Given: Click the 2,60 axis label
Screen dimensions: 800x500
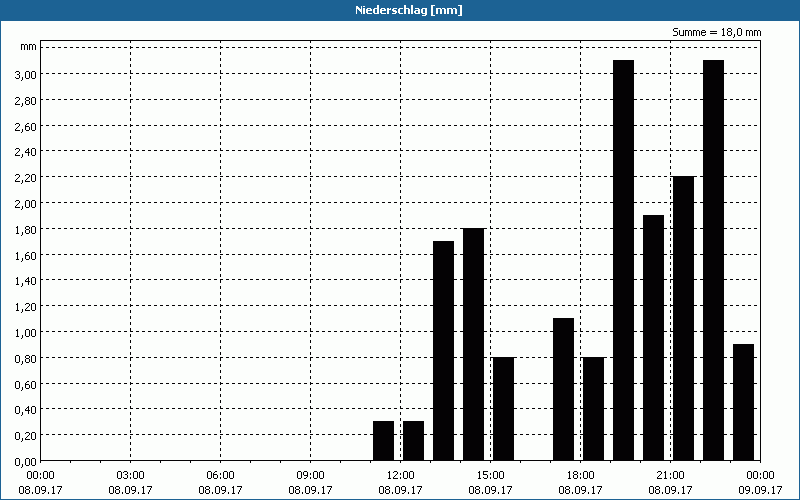Looking at the screenshot, I should click(26, 126).
